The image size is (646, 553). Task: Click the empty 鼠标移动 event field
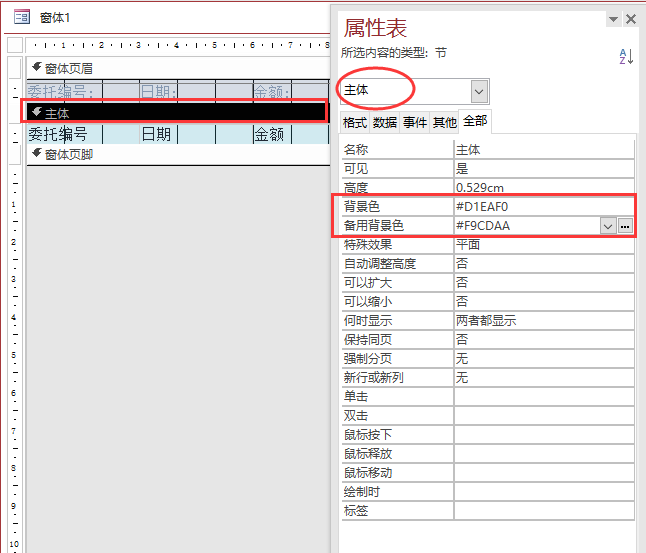pyautogui.click(x=543, y=472)
